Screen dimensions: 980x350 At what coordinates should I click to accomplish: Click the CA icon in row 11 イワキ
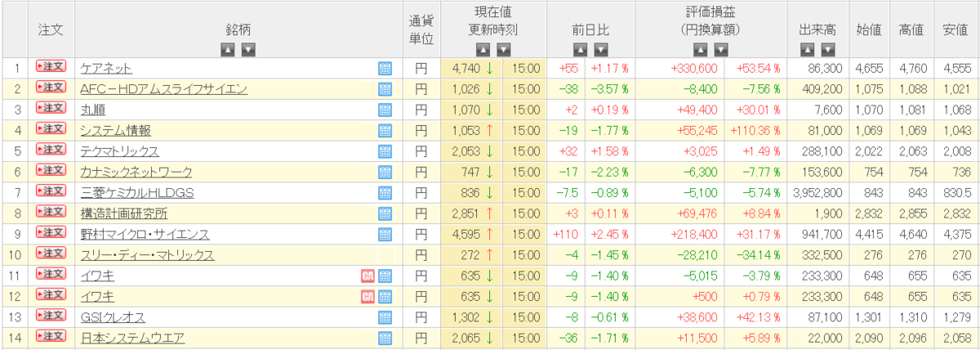tap(367, 276)
